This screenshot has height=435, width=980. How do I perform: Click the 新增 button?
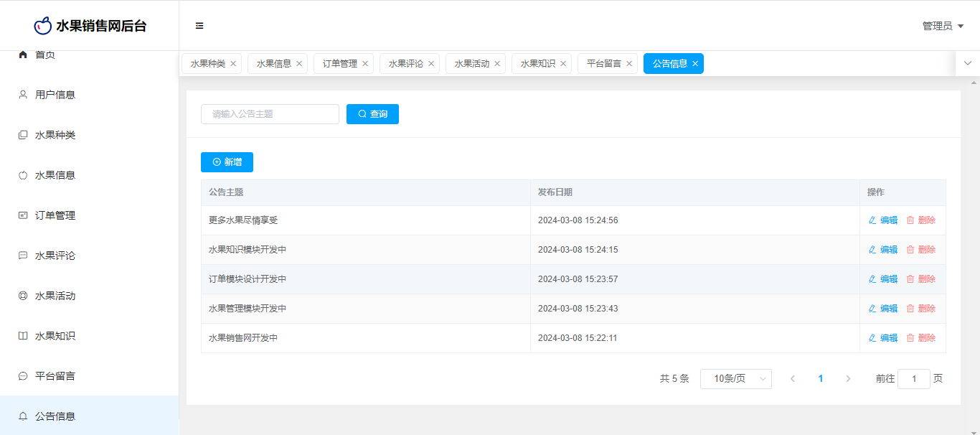pyautogui.click(x=227, y=162)
